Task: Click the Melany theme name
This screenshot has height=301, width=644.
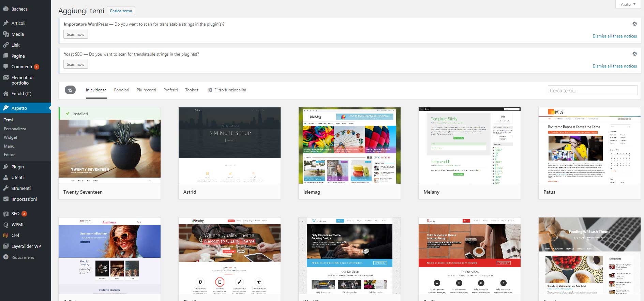Action: (x=431, y=192)
